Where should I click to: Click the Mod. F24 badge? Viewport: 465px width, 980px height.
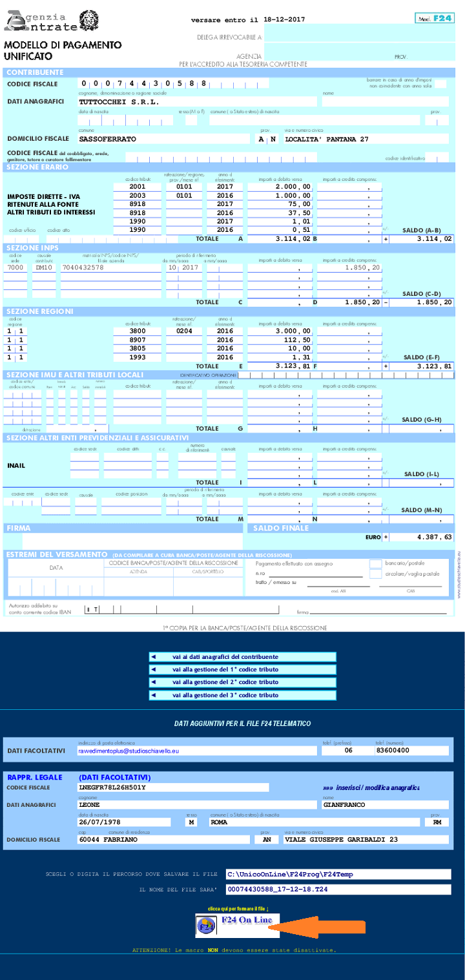pos(435,18)
